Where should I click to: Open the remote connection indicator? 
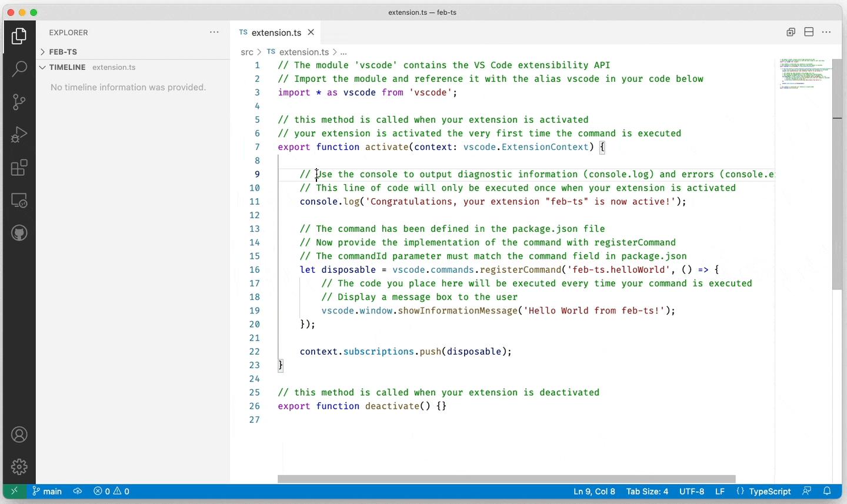pos(15,491)
